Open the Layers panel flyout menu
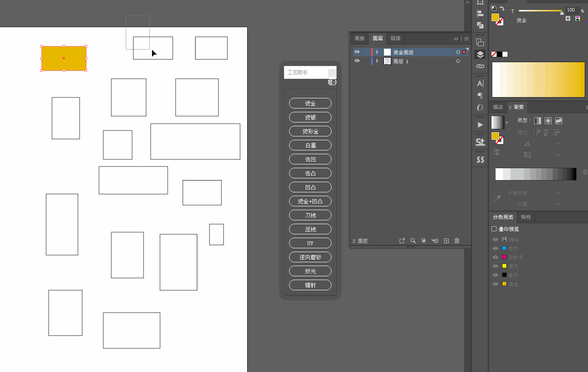Viewport: 588px width, 372px height. click(x=467, y=39)
